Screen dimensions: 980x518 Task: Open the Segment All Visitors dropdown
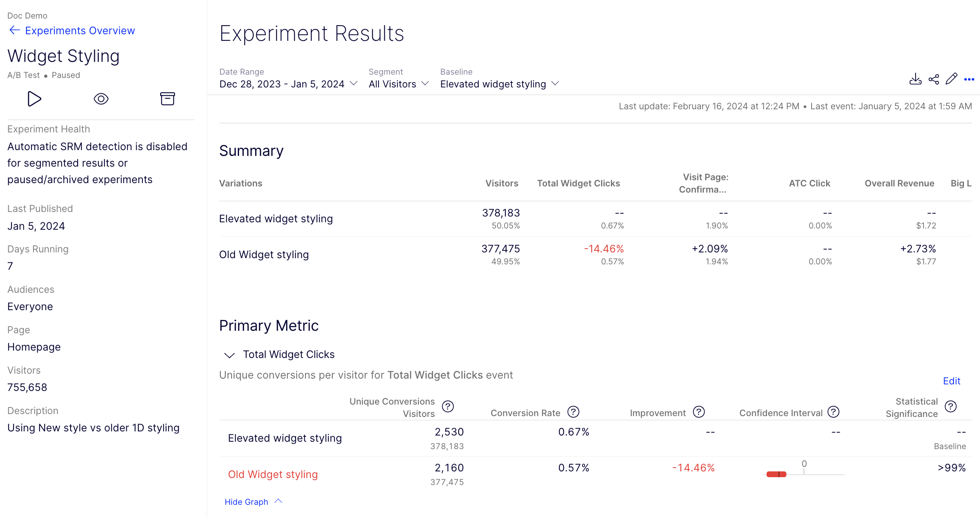pyautogui.click(x=398, y=84)
